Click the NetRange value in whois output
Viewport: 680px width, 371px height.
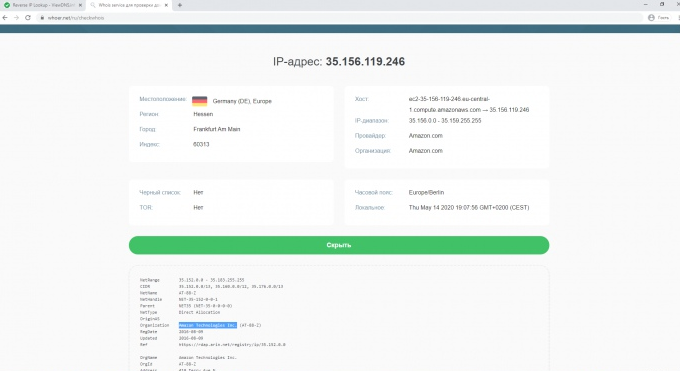(212, 280)
